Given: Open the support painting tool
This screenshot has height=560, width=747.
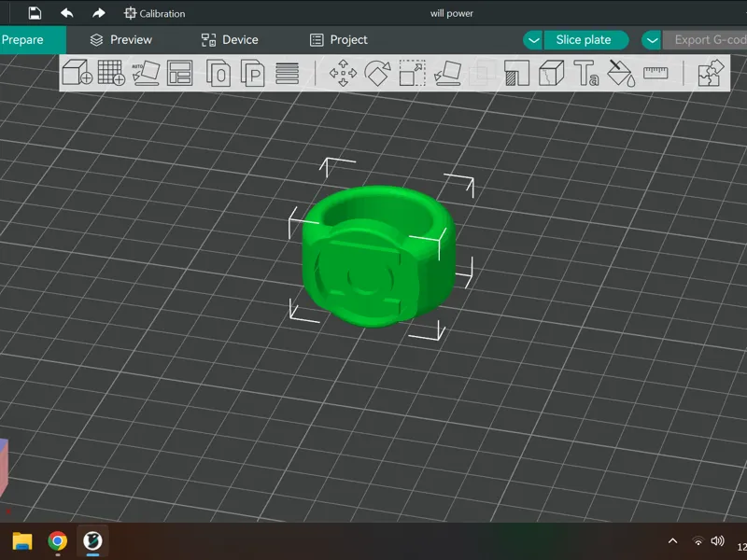Looking at the screenshot, I should tap(517, 73).
